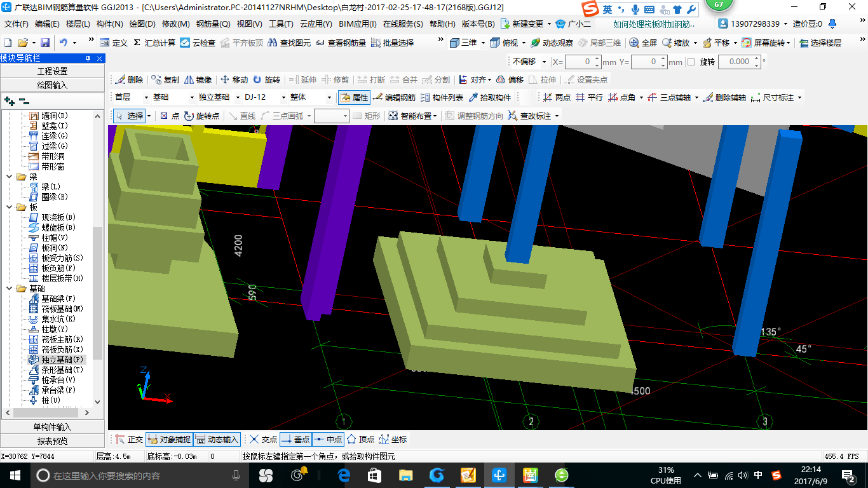Activate 批量选择 batch select
The height and width of the screenshot is (488, 868).
point(392,43)
